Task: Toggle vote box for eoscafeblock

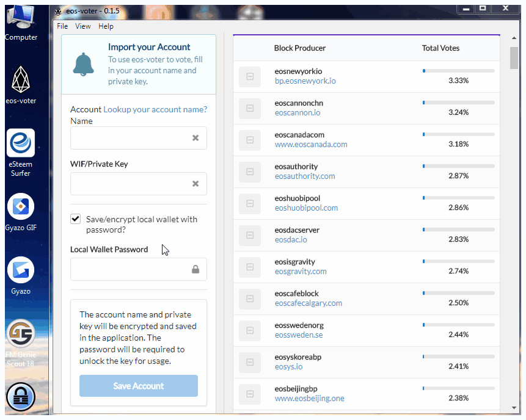Action: [x=250, y=299]
